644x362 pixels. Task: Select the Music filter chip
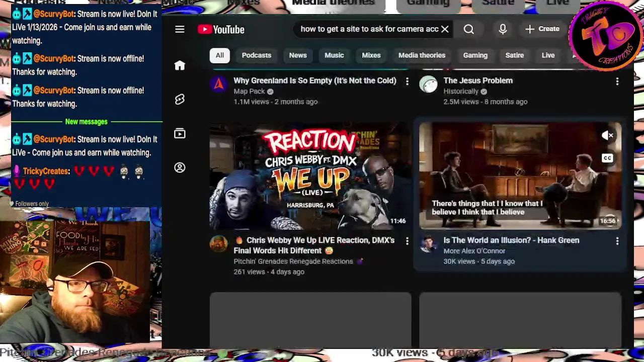pyautogui.click(x=334, y=55)
